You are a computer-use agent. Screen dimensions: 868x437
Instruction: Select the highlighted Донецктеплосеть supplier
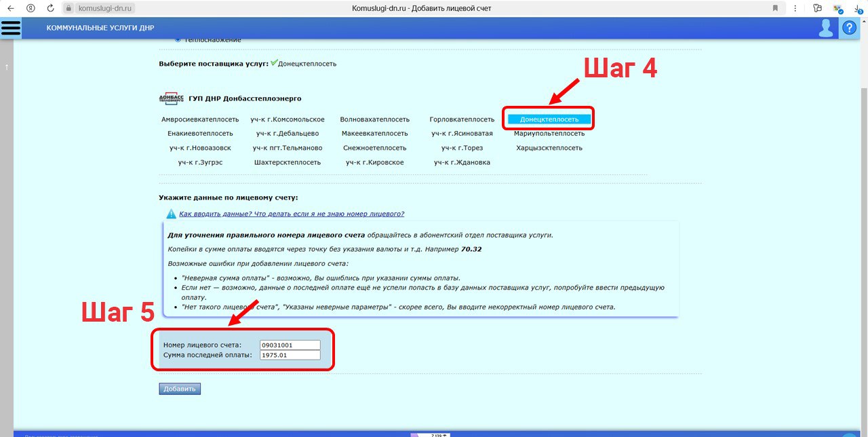pyautogui.click(x=549, y=119)
